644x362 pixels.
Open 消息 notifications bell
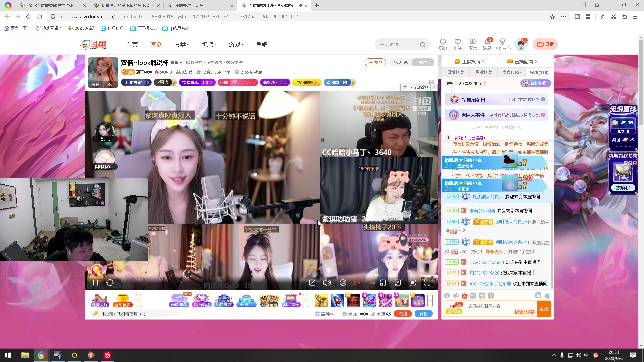[487, 44]
